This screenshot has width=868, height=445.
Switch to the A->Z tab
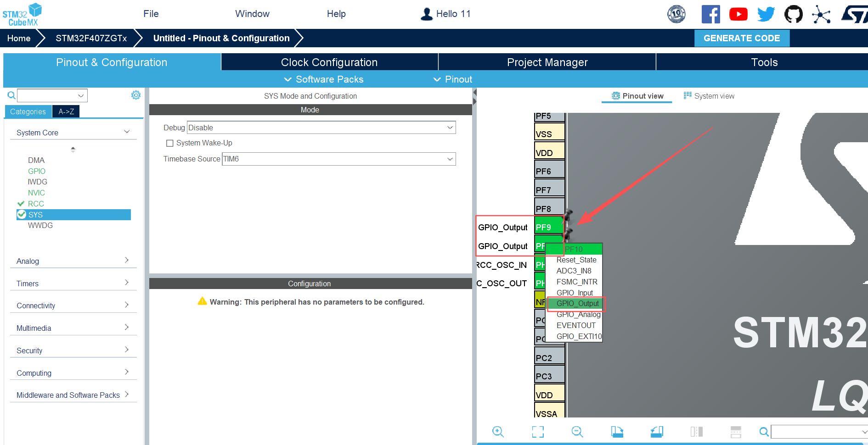click(66, 111)
